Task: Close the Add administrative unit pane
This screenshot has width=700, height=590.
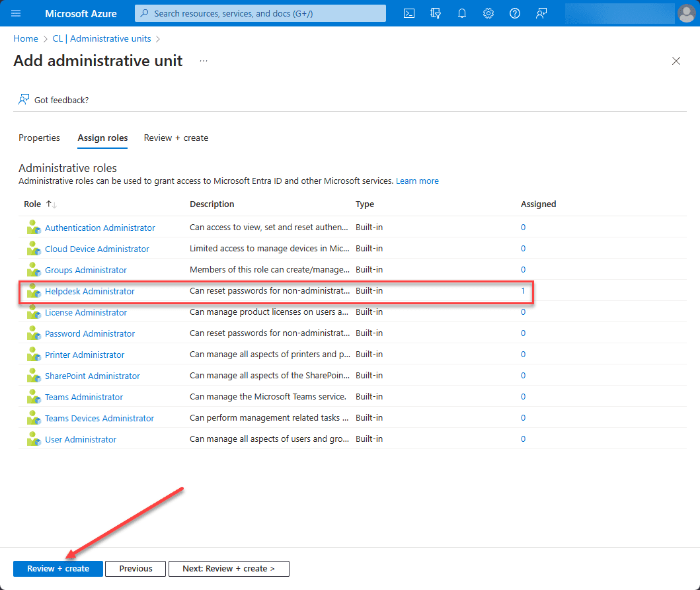Action: point(676,61)
